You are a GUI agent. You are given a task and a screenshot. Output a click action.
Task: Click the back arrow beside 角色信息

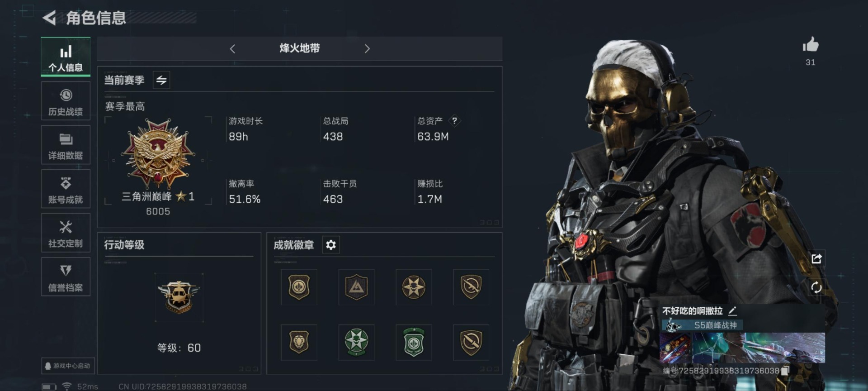coord(49,18)
